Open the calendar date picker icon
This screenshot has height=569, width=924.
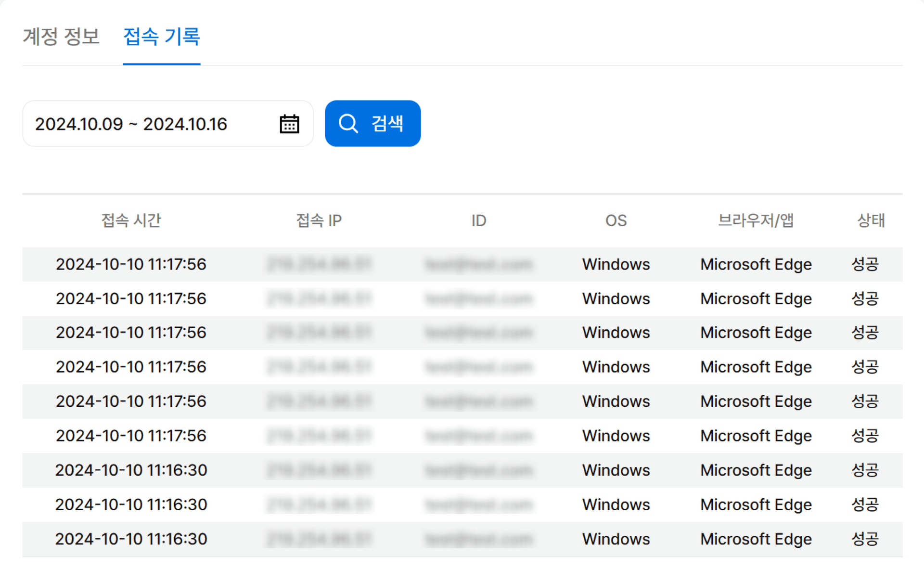(289, 124)
